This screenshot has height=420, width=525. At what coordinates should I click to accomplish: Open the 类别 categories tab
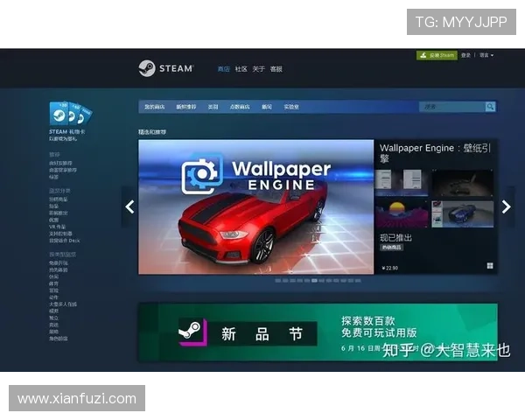coord(213,107)
